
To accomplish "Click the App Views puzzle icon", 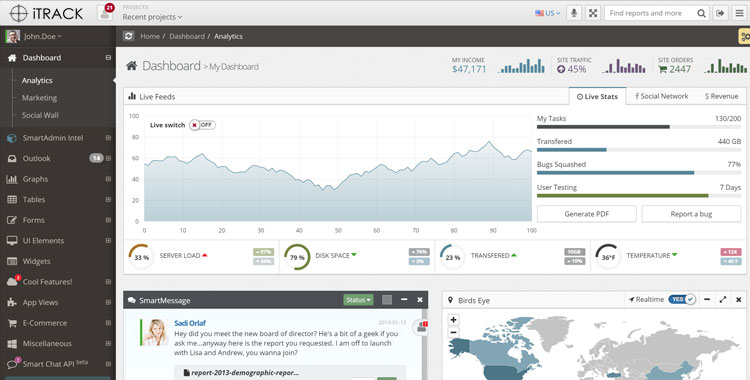I will pyautogui.click(x=12, y=302).
